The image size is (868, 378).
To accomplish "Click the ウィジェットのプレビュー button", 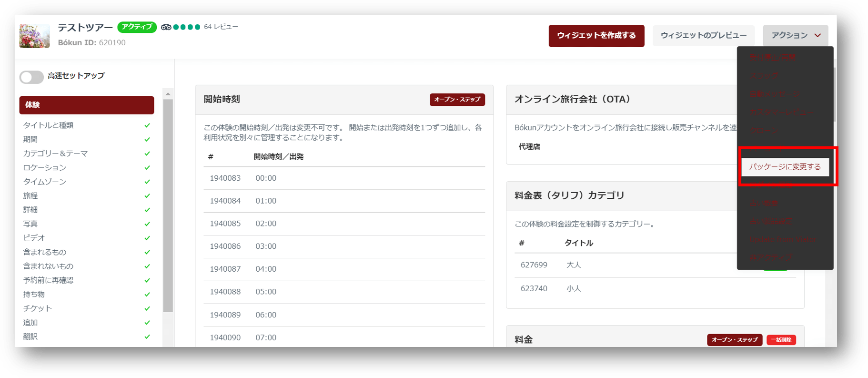I will pyautogui.click(x=703, y=36).
